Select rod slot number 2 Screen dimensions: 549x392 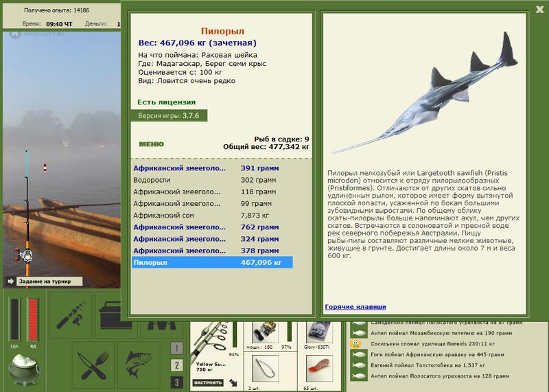(177, 365)
